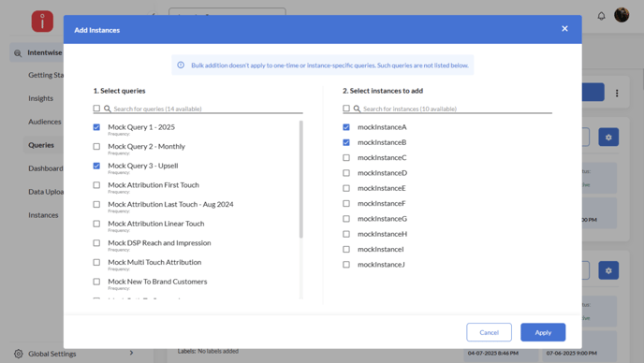Check mockInstanceI checkbox
The height and width of the screenshot is (363, 644).
coord(346,249)
